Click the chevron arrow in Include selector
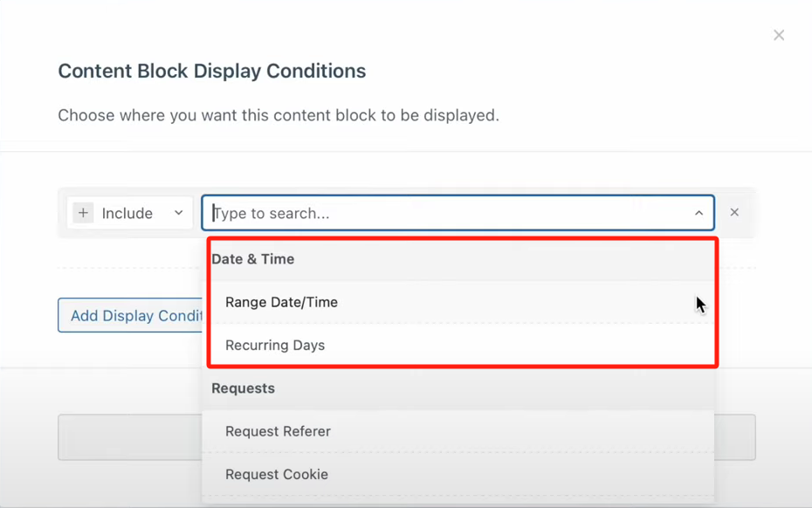The image size is (812, 508). [x=178, y=213]
